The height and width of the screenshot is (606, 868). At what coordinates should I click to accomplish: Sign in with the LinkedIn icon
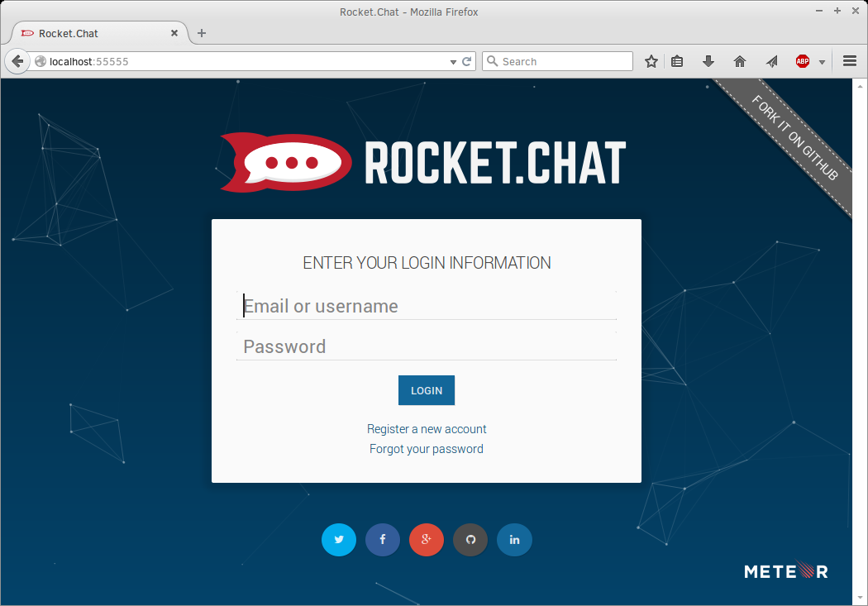pyautogui.click(x=514, y=539)
